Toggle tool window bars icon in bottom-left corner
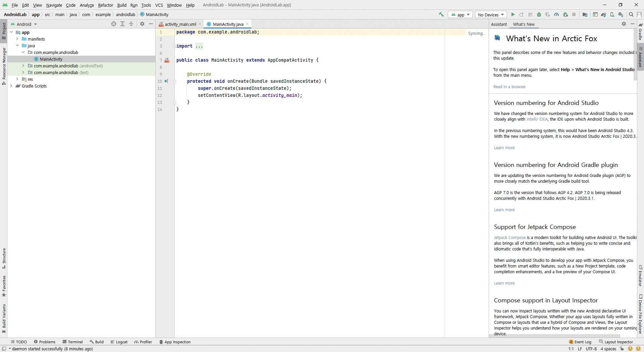The width and height of the screenshot is (644, 352). 4,349
